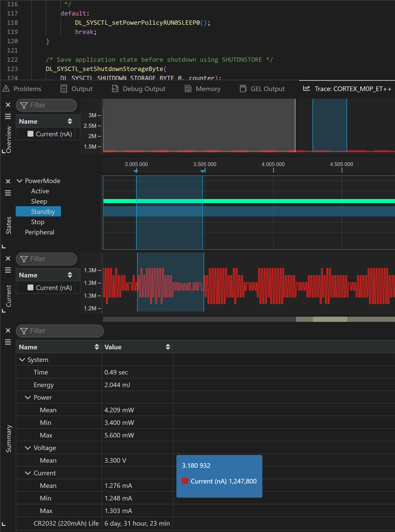Screen dimensions: 395x532
Task: Click the red Current legend square in tooltip
Action: (x=185, y=481)
